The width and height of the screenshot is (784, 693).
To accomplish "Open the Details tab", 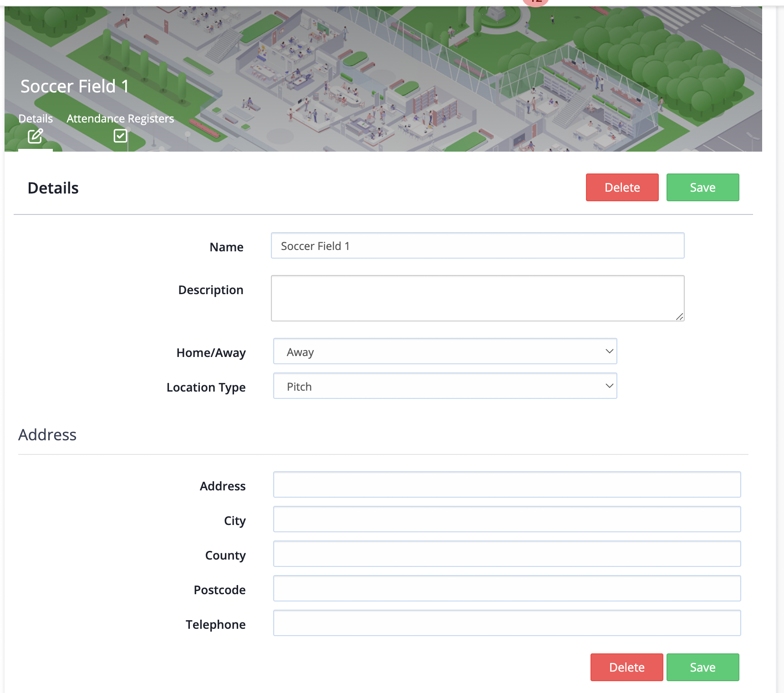I will point(36,119).
